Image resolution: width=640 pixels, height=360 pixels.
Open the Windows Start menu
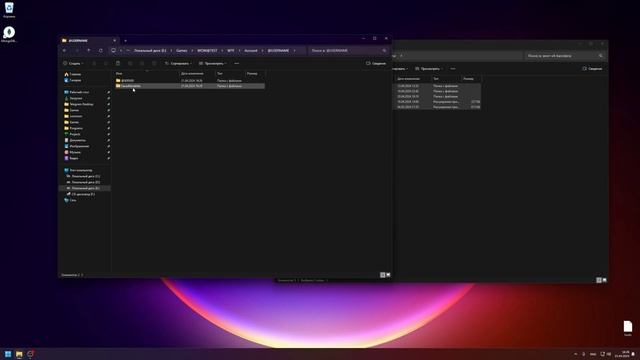[8, 354]
